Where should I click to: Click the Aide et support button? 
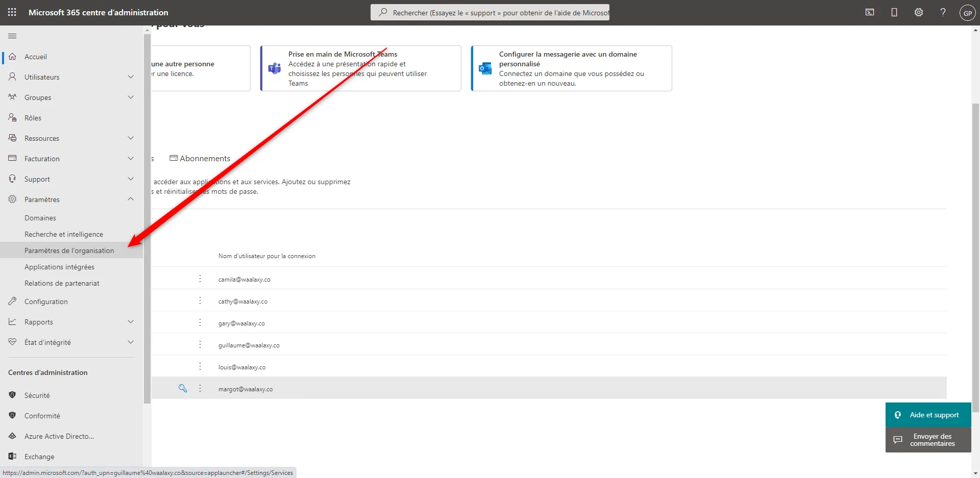928,415
